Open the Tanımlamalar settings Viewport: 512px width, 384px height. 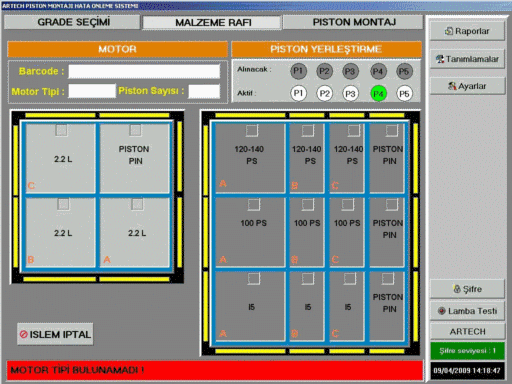[467, 59]
